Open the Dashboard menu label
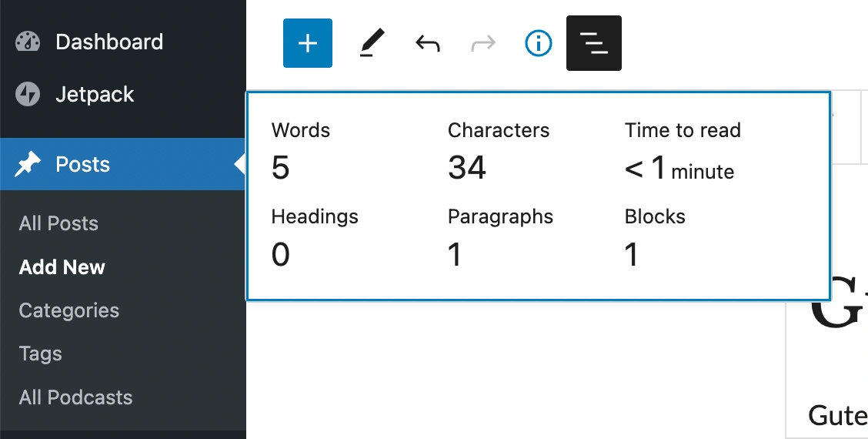The image size is (868, 439). pyautogui.click(x=109, y=42)
